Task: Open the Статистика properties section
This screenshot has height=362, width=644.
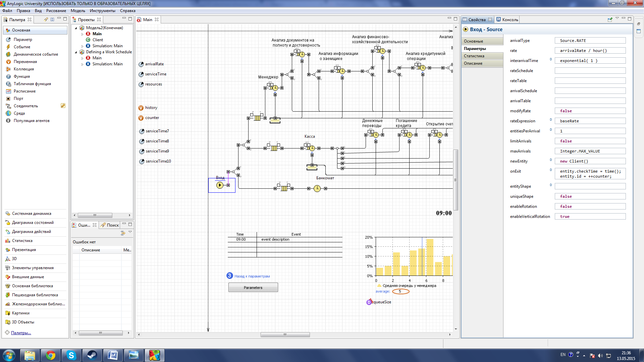Action: 474,56
